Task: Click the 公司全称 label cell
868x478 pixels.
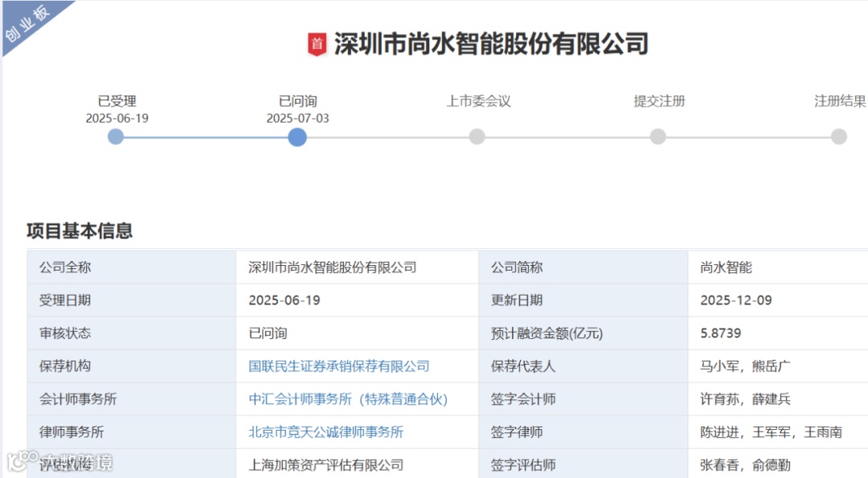Action: (x=132, y=268)
